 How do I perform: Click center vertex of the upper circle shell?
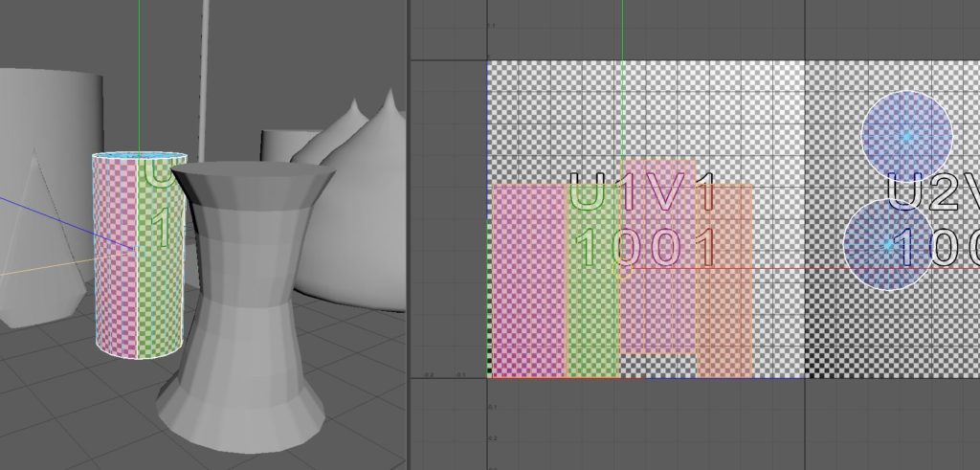tap(906, 136)
